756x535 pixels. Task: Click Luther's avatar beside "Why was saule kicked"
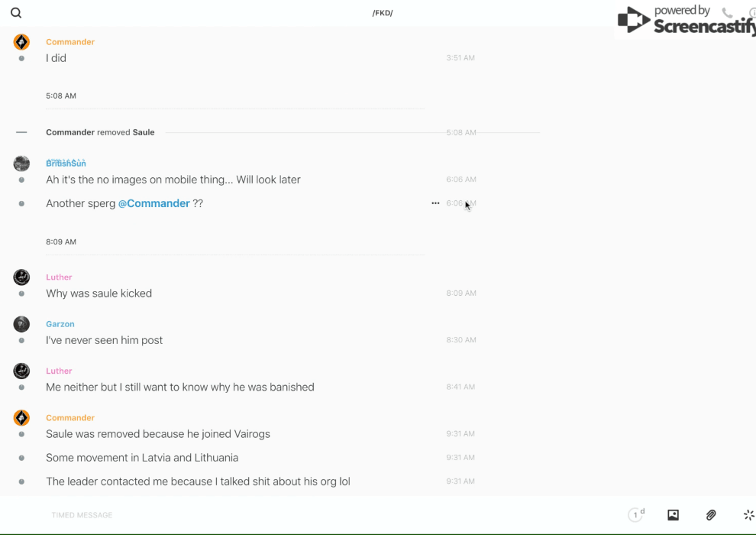pos(21,277)
